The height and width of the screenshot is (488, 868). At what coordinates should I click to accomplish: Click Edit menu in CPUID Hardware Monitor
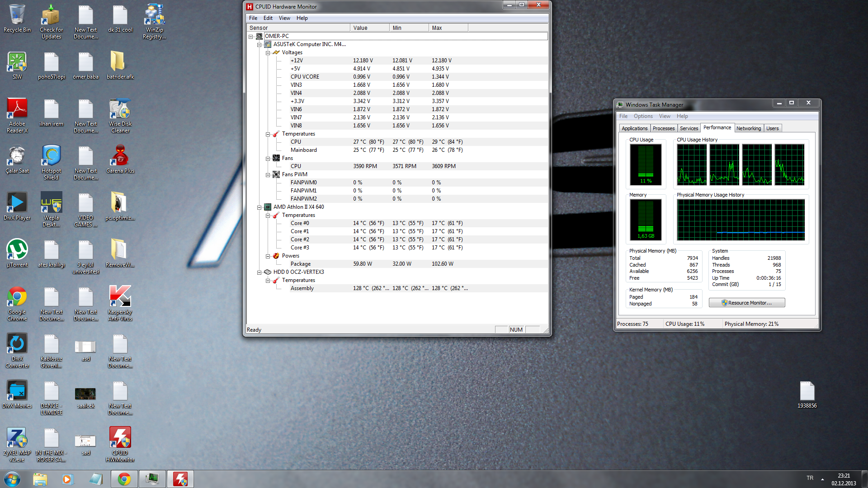pyautogui.click(x=268, y=18)
